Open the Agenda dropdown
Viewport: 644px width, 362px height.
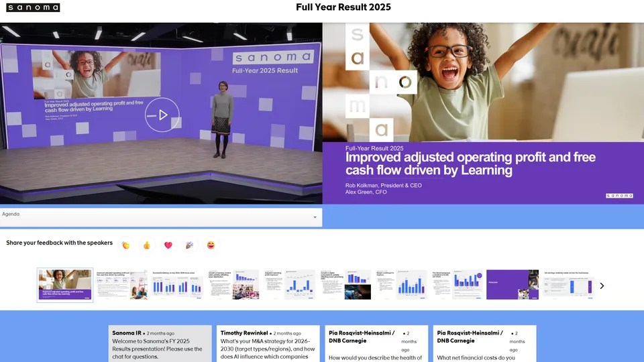tap(160, 217)
